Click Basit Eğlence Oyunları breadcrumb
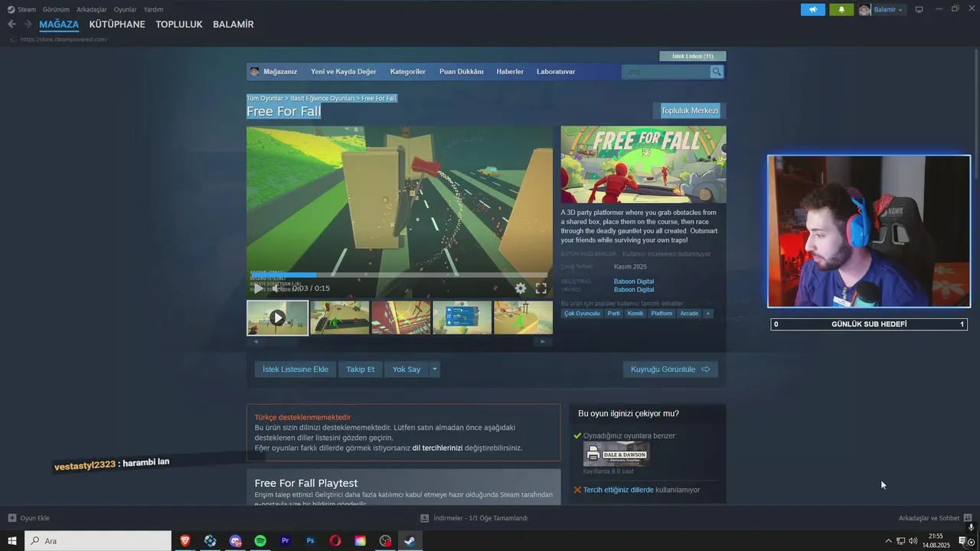This screenshot has height=551, width=980. pos(322,98)
